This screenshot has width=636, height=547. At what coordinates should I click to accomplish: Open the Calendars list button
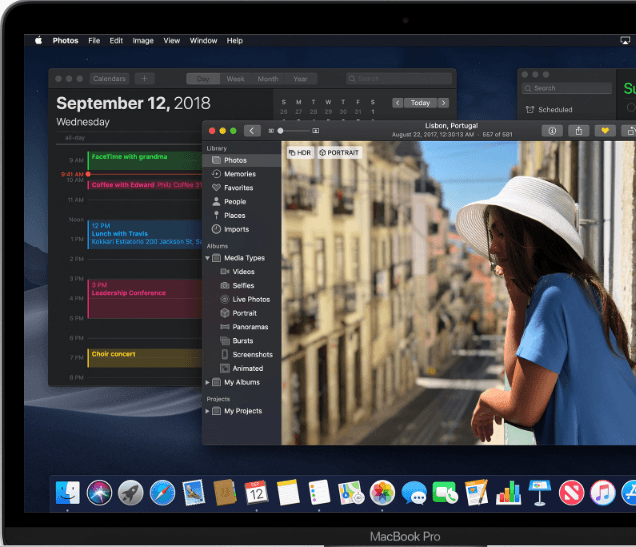pyautogui.click(x=110, y=79)
